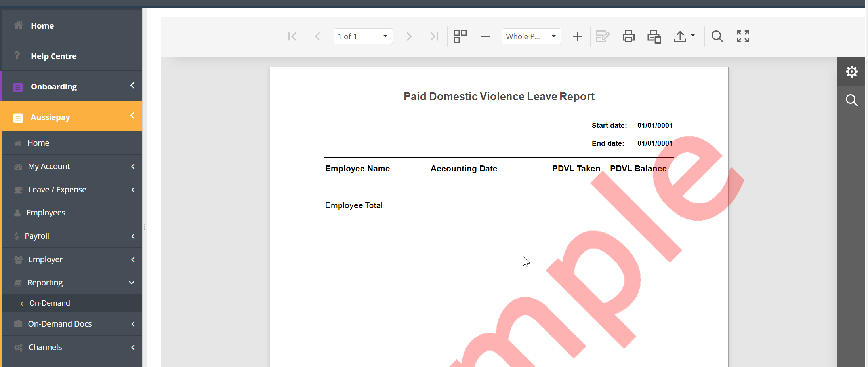The image size is (868, 367).
Task: Click the Payroll dollar icon
Action: 16,236
